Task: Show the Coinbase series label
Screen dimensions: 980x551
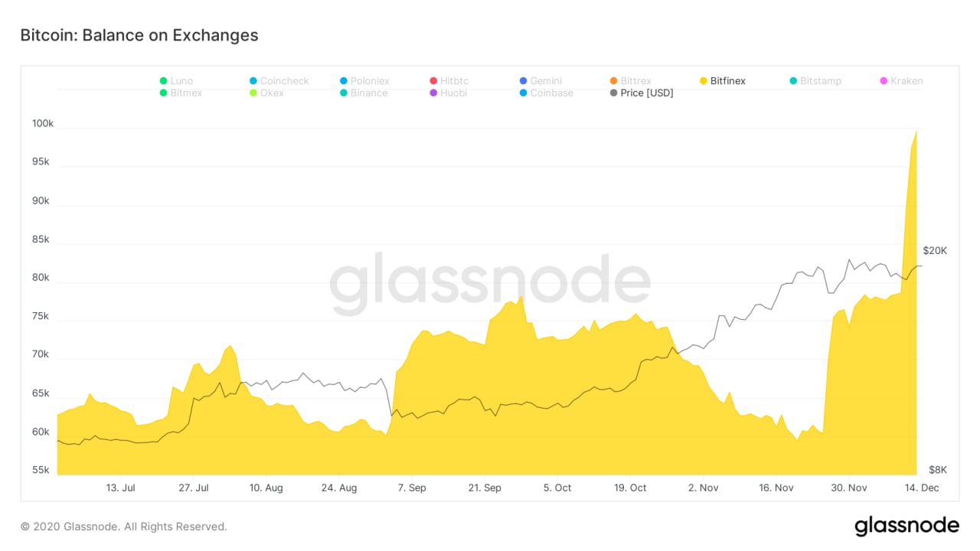Action: click(x=551, y=93)
